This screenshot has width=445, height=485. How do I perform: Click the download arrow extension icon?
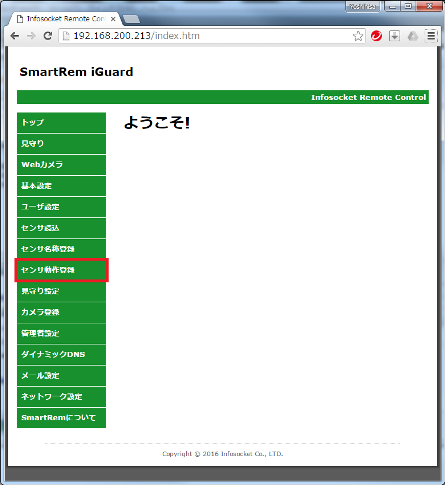pos(394,36)
